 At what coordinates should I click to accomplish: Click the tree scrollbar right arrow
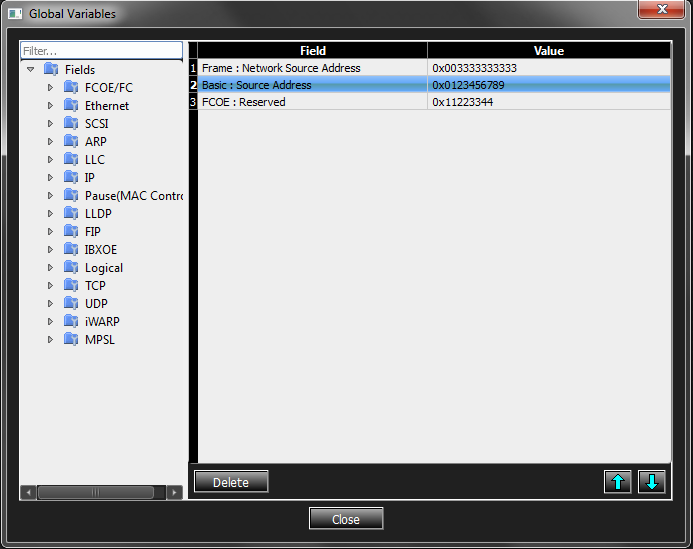click(174, 492)
